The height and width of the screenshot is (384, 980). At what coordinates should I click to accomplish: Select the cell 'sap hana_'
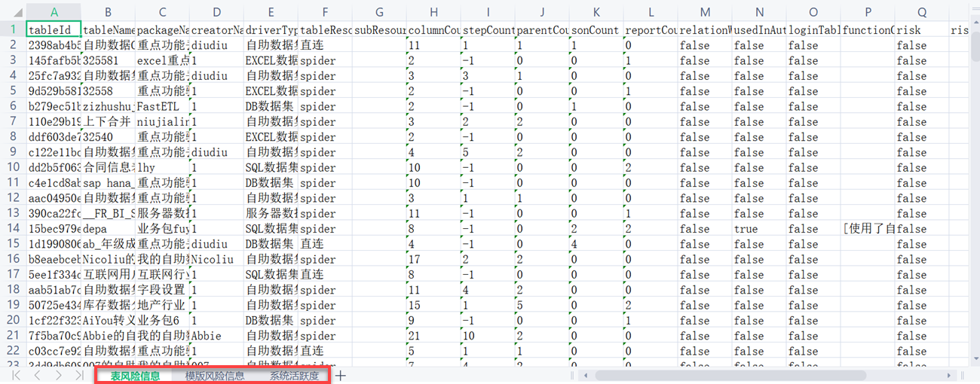pyautogui.click(x=108, y=183)
